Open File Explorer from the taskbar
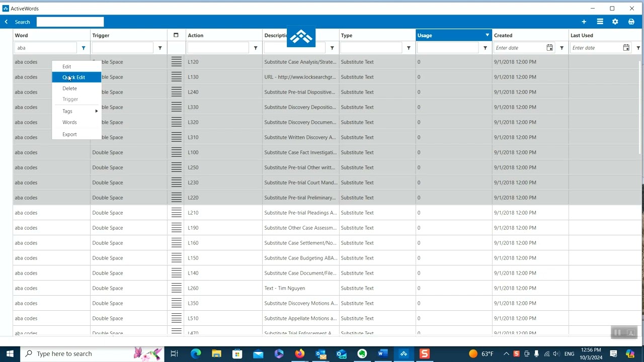 pos(216,353)
